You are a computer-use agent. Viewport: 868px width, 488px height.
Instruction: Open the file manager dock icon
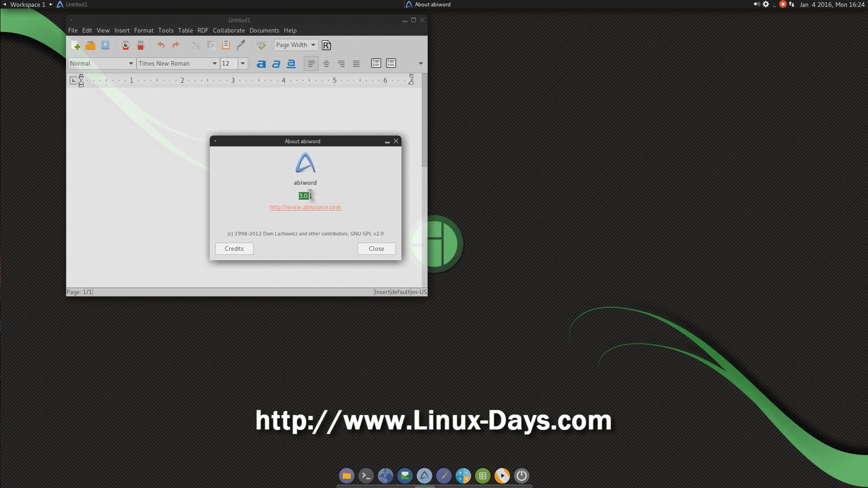pos(347,475)
